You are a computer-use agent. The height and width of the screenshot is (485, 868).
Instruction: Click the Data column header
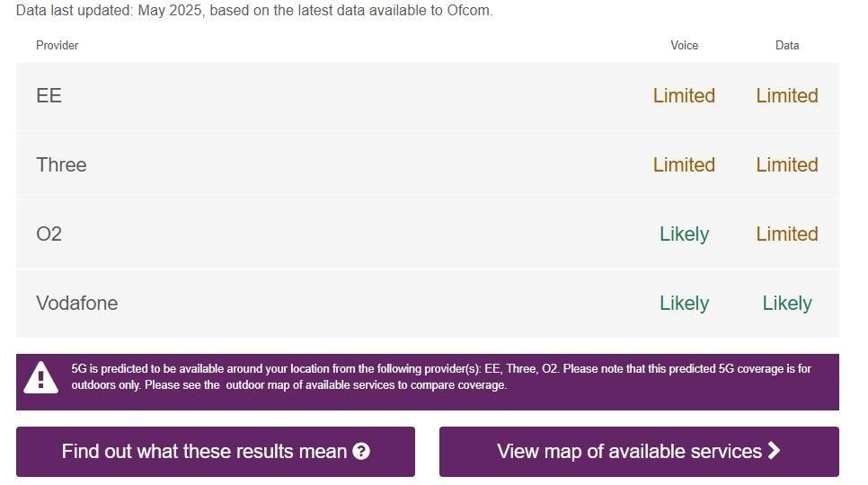pos(787,45)
